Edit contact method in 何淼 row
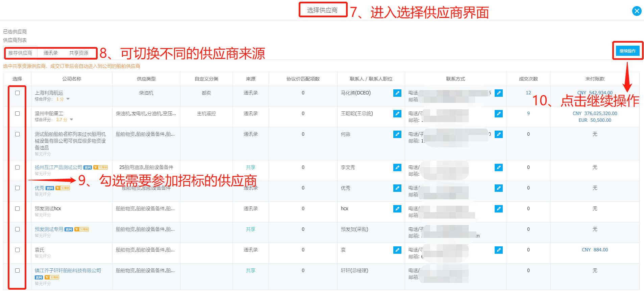 pos(499,134)
